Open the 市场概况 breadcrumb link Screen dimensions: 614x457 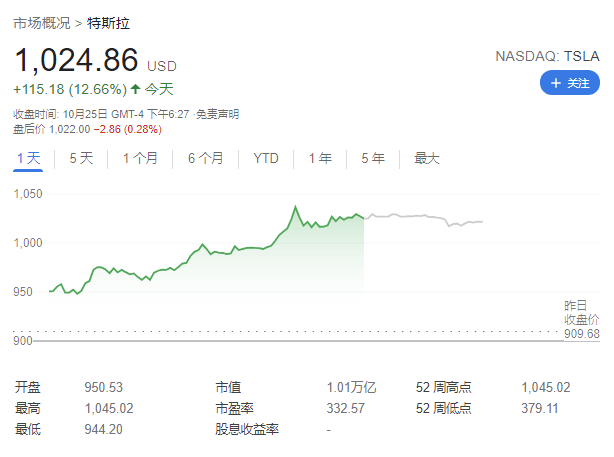[x=41, y=21]
